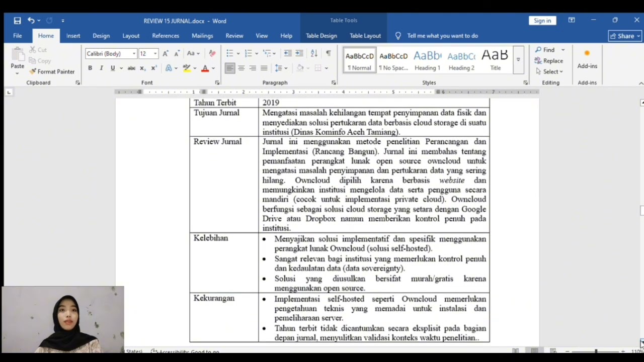Apply the Title style

pos(495,60)
